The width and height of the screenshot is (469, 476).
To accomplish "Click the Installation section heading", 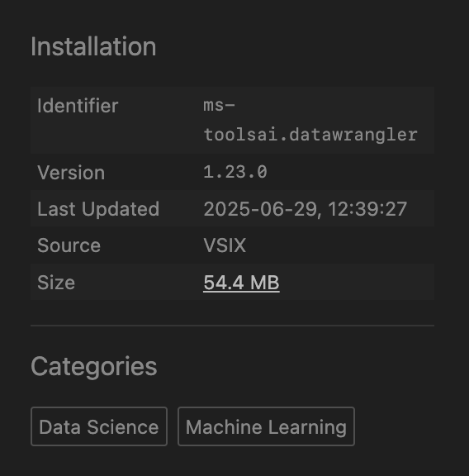I will click(93, 46).
